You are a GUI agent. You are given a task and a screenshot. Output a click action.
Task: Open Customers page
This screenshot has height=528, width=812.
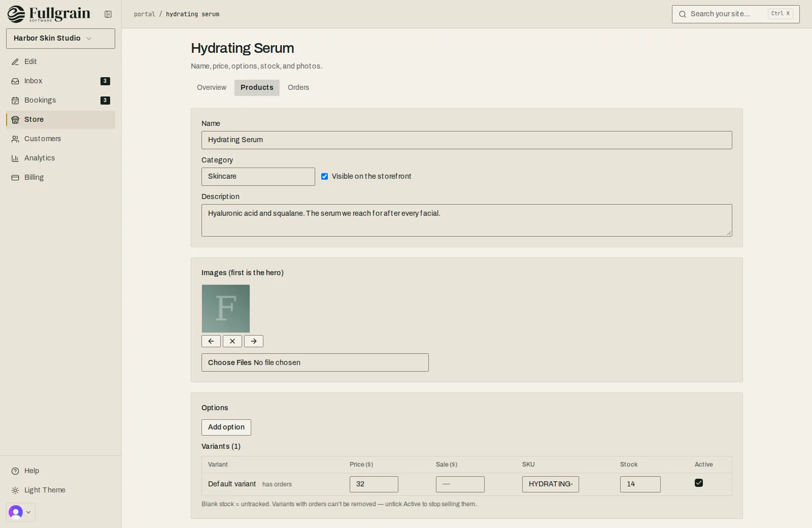click(x=60, y=139)
